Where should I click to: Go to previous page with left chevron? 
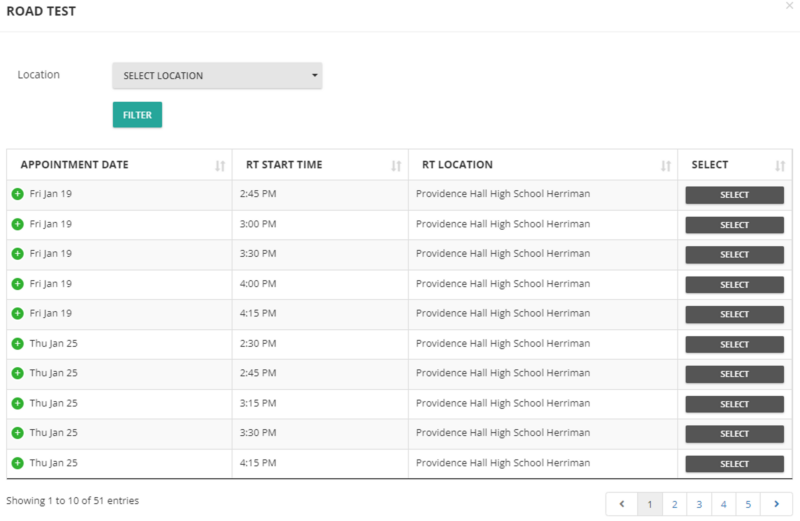coord(621,504)
